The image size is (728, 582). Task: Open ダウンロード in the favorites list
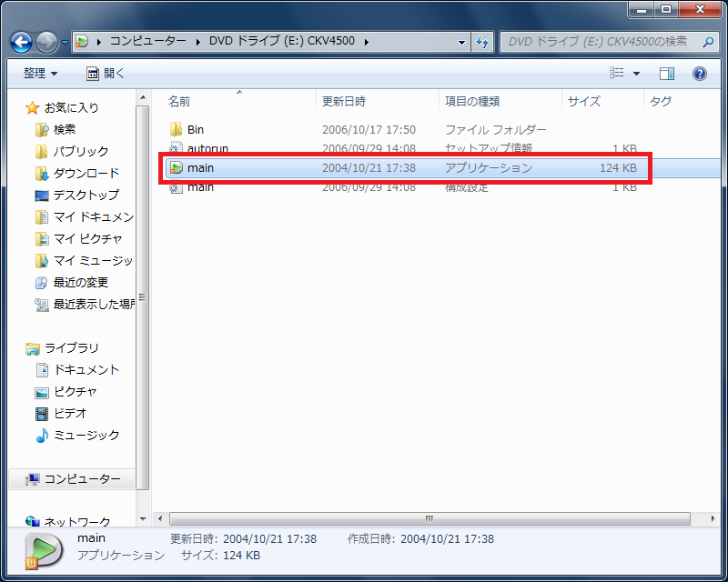coord(86,173)
